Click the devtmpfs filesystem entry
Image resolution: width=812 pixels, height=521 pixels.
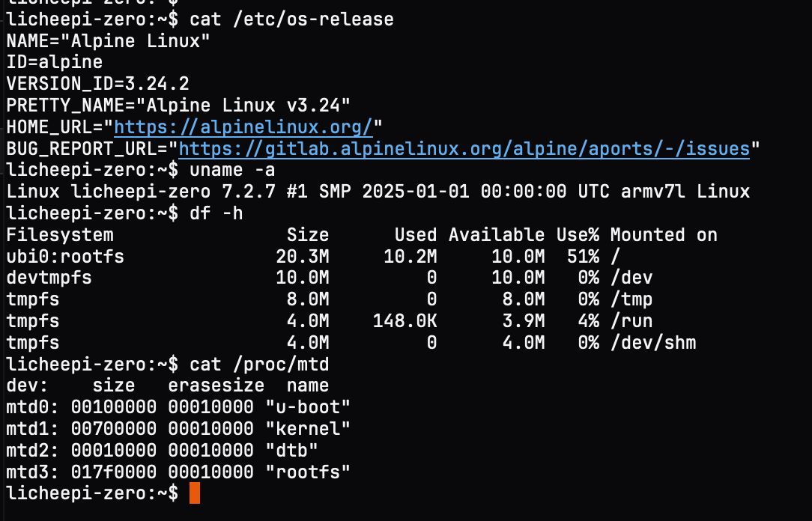tap(49, 278)
